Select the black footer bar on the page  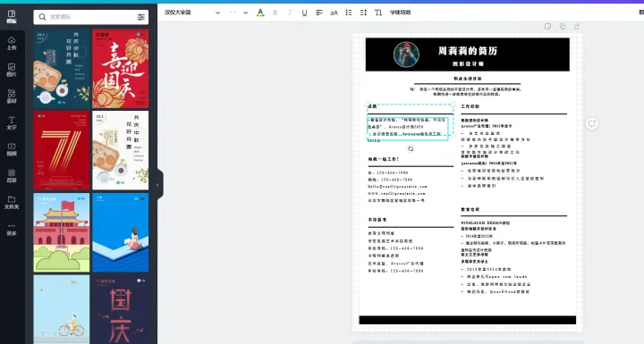coord(468,320)
